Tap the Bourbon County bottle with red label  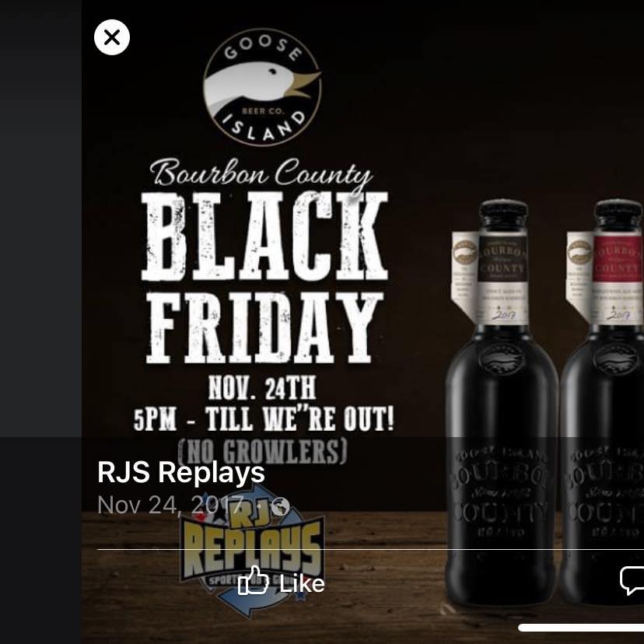click(x=602, y=403)
